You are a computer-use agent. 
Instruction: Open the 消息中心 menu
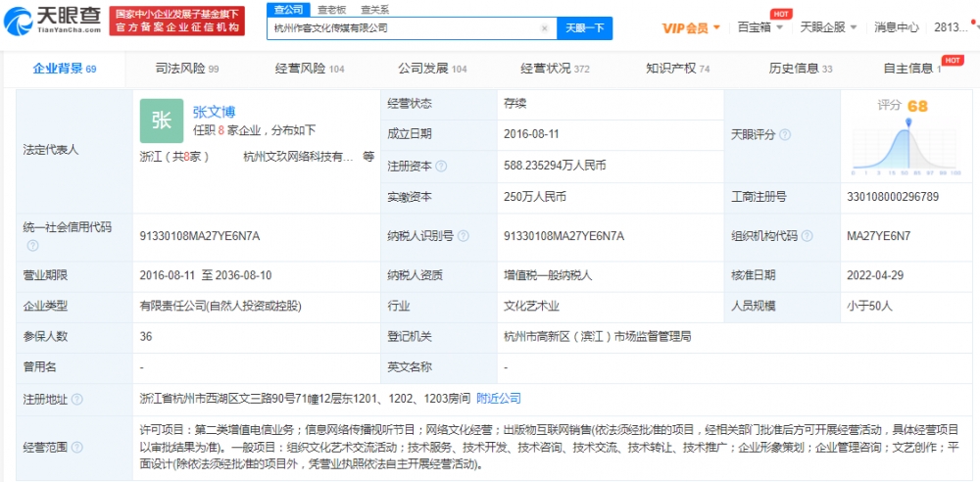(x=897, y=27)
